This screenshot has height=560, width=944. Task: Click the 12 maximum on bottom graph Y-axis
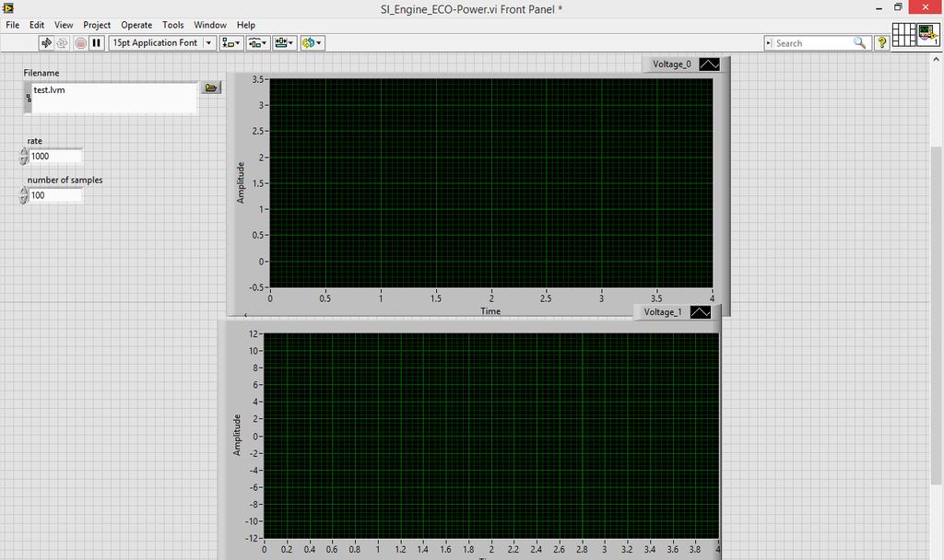point(253,333)
